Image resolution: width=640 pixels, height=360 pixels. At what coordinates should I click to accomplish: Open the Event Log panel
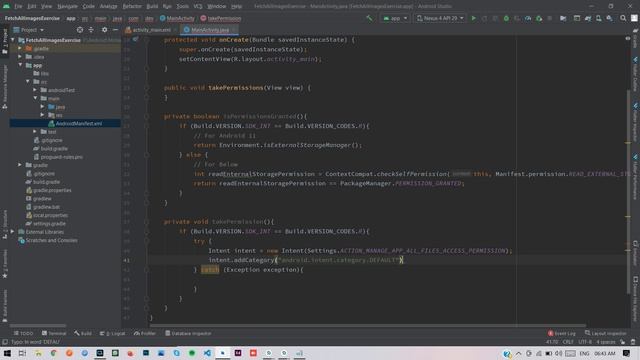click(x=562, y=333)
